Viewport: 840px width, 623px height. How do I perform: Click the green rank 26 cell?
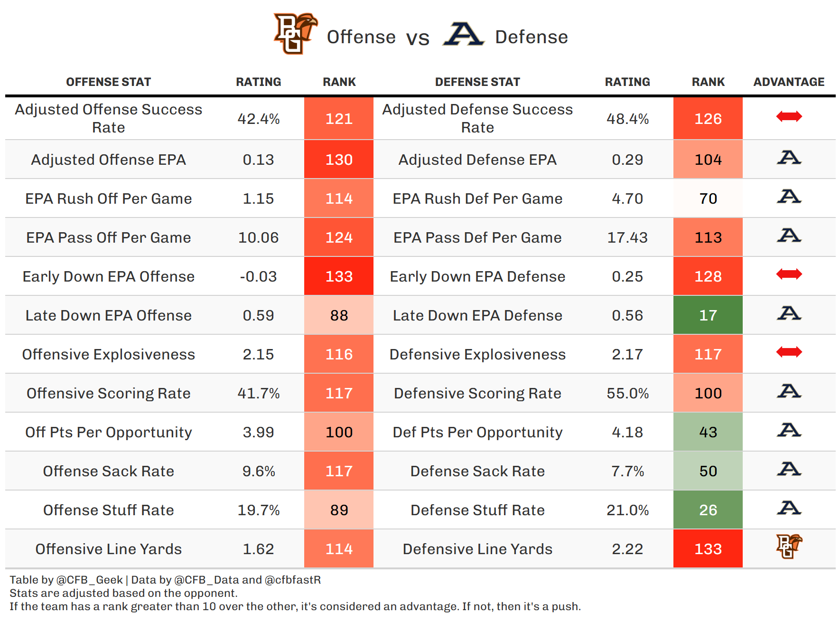(x=708, y=510)
